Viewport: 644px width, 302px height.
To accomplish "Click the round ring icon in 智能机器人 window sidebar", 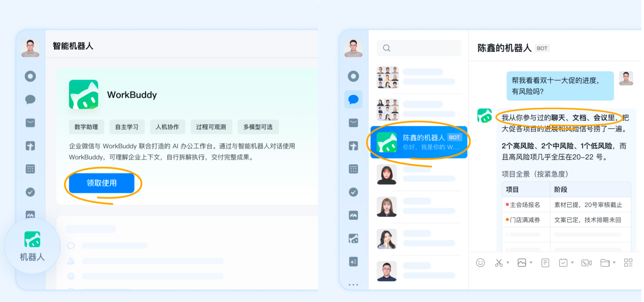I will pos(30,76).
